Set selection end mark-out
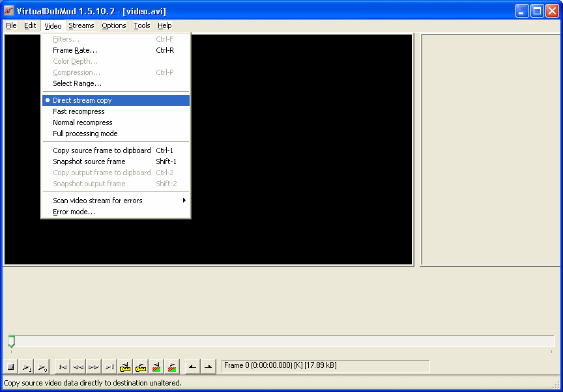Image resolution: width=563 pixels, height=392 pixels. tap(209, 367)
